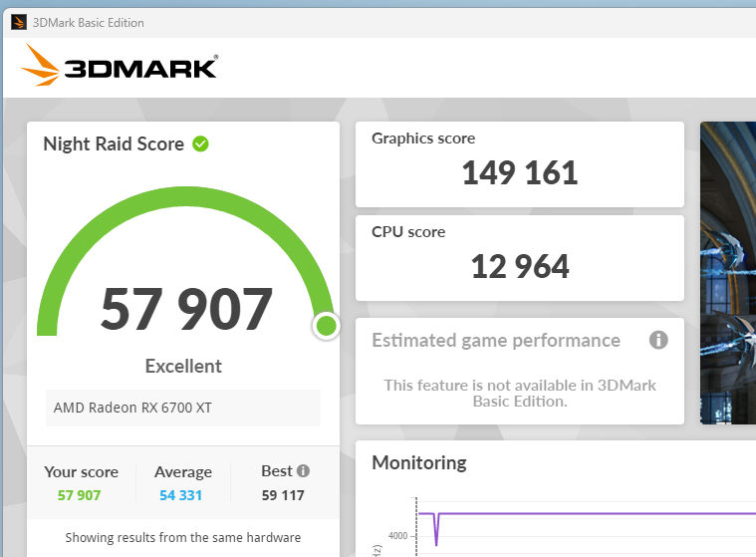Viewport: 756px width, 557px height.
Task: Click the feature not available message
Action: pos(520,393)
